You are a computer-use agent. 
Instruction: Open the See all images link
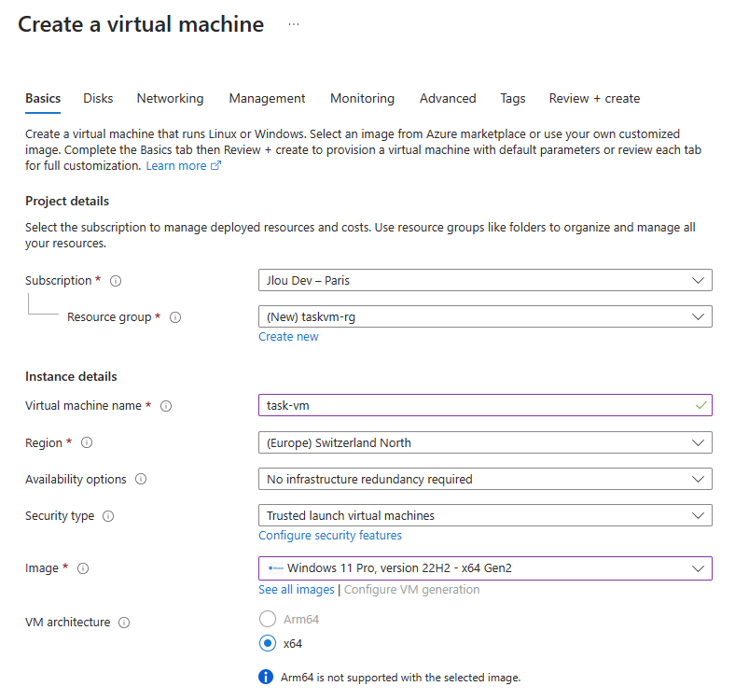coord(297,590)
